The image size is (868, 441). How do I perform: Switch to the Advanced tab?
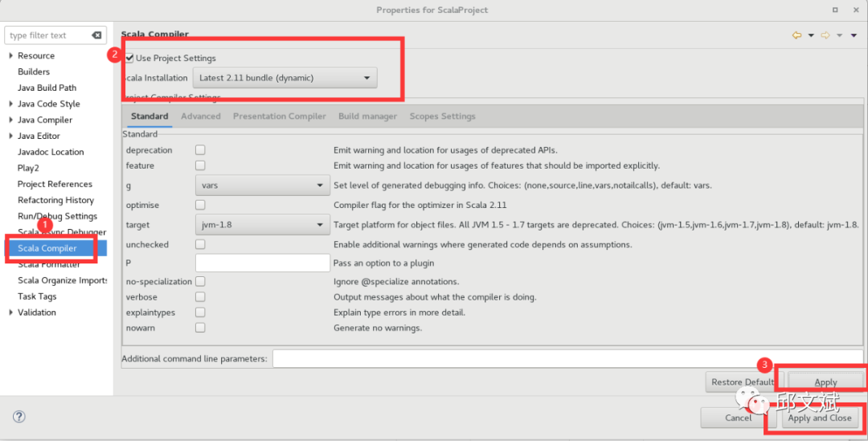(200, 116)
